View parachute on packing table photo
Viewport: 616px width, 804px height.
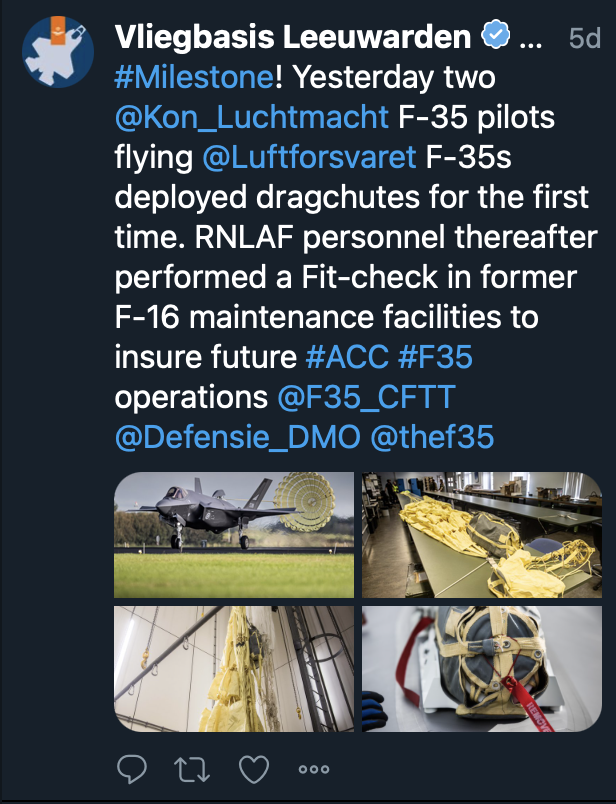coord(482,535)
